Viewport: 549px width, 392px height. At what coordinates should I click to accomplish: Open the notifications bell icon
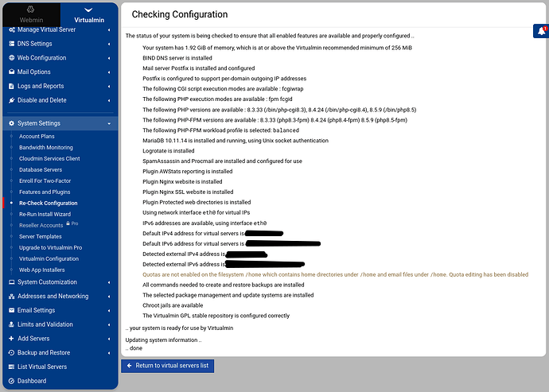pos(541,31)
